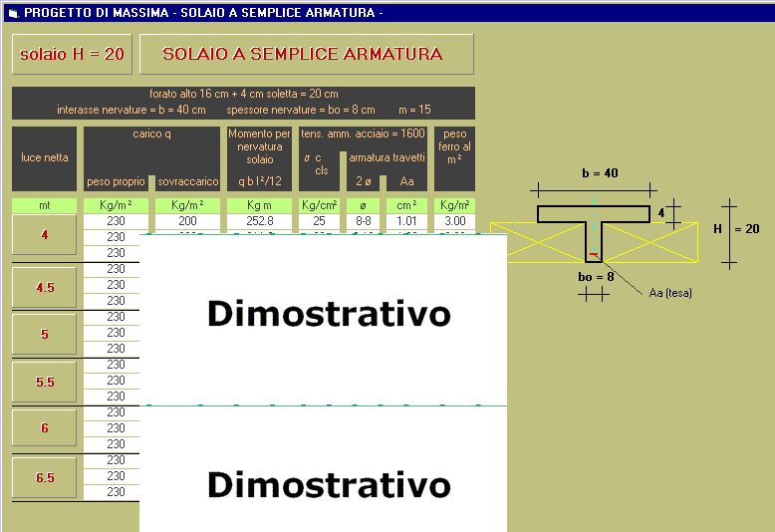Click the 'armatura travetti' label
The image size is (775, 532).
pos(387,157)
